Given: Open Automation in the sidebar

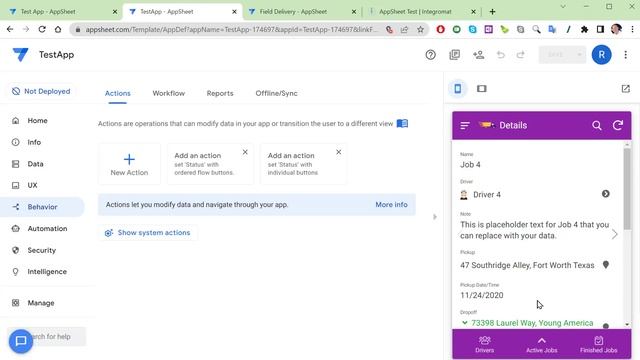Looking at the screenshot, I should tap(42, 228).
